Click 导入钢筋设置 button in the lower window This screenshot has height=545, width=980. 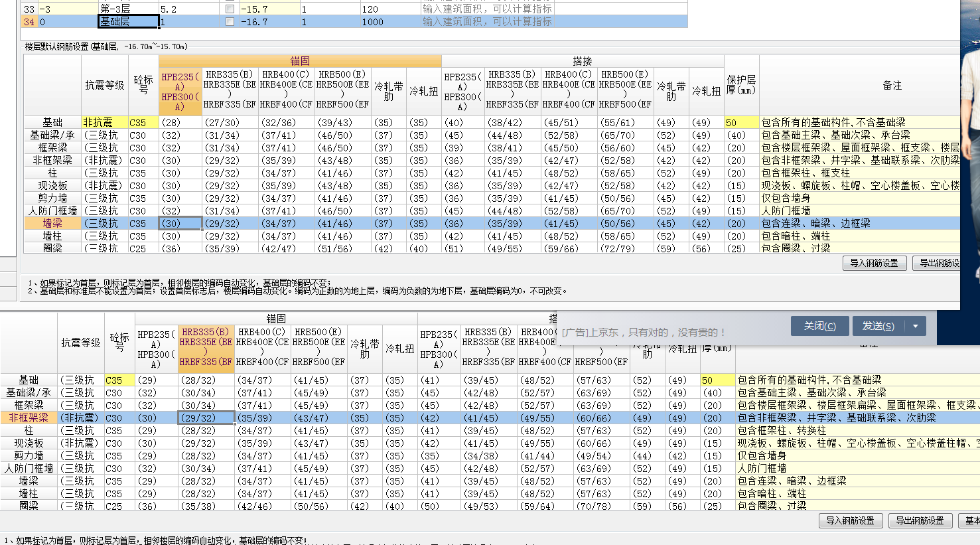[x=850, y=520]
